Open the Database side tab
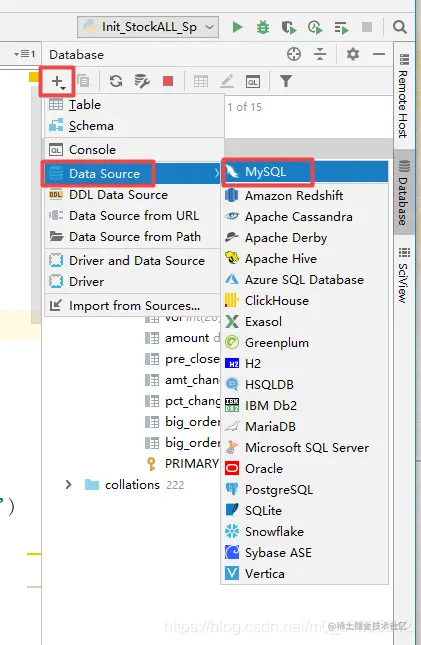The height and width of the screenshot is (645, 421). coord(404,193)
